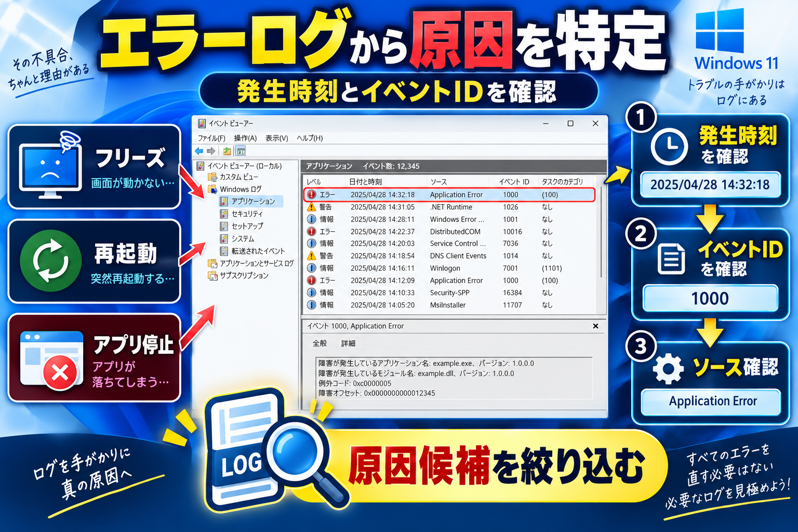Click the Forward arrow in the toolbar

click(211, 151)
